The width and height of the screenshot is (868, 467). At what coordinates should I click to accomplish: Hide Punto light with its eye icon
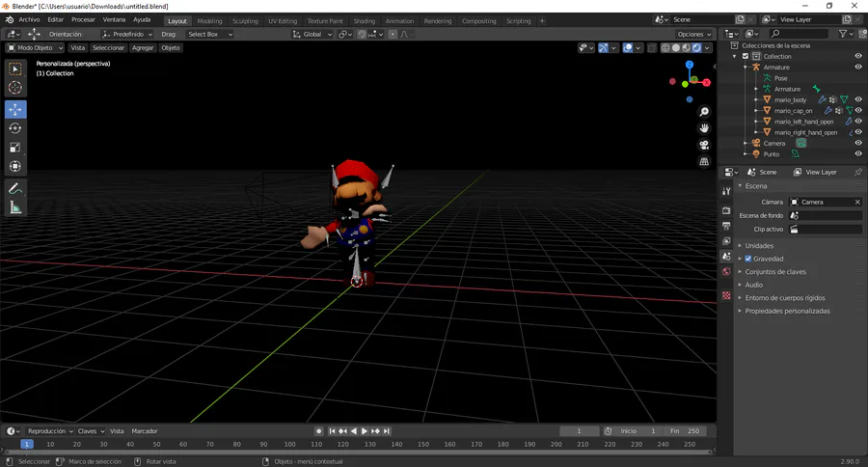pyautogui.click(x=858, y=154)
